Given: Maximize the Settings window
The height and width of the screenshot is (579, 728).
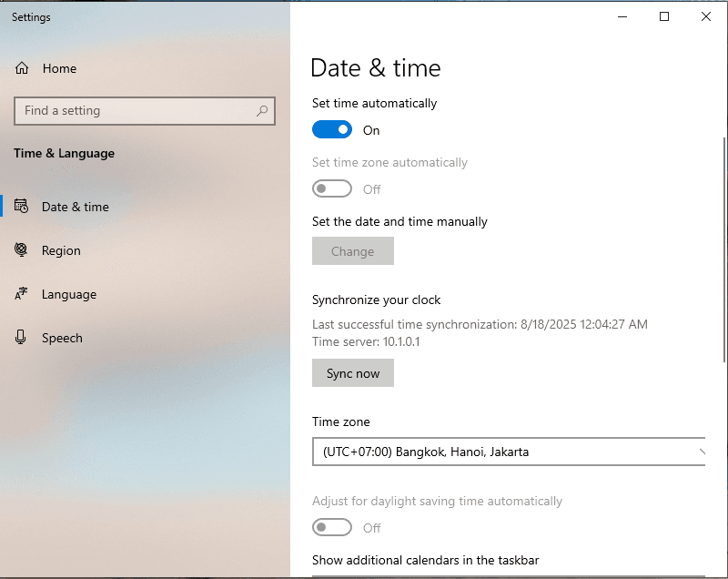Looking at the screenshot, I should pos(664,16).
